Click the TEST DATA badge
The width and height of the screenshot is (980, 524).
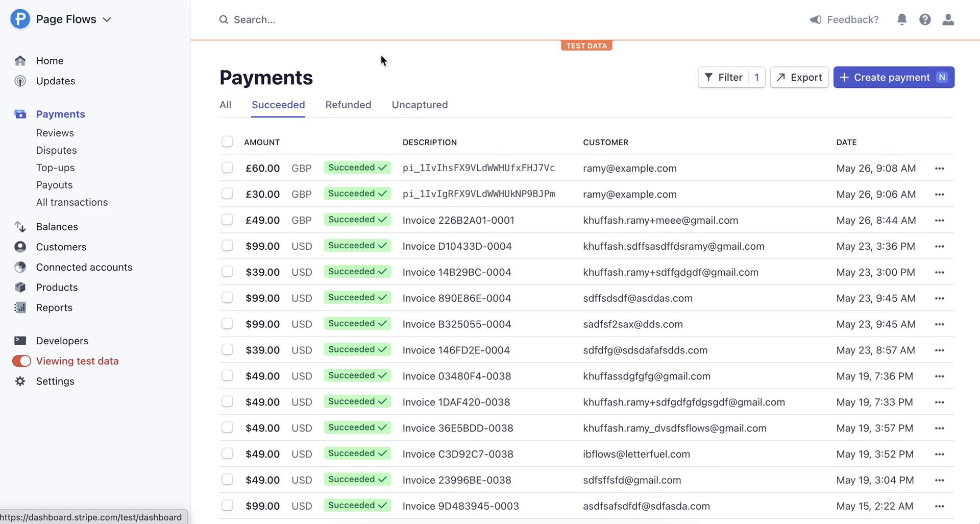[586, 46]
